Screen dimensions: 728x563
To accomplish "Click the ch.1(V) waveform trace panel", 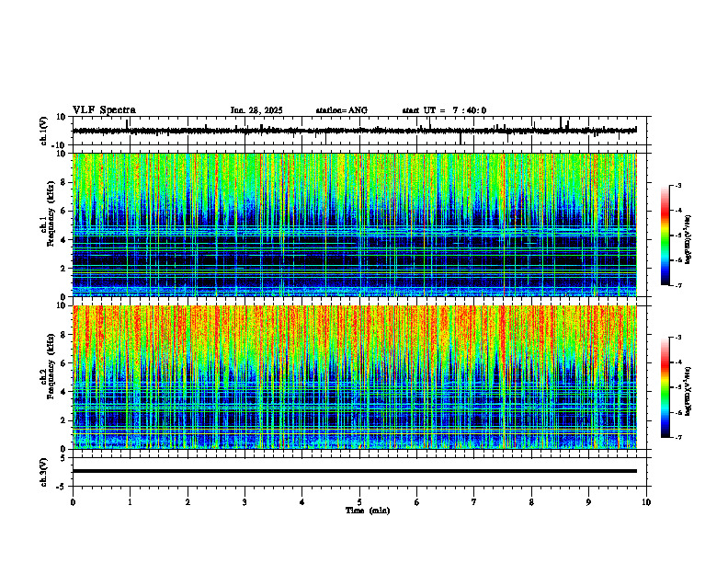I will (x=361, y=131).
